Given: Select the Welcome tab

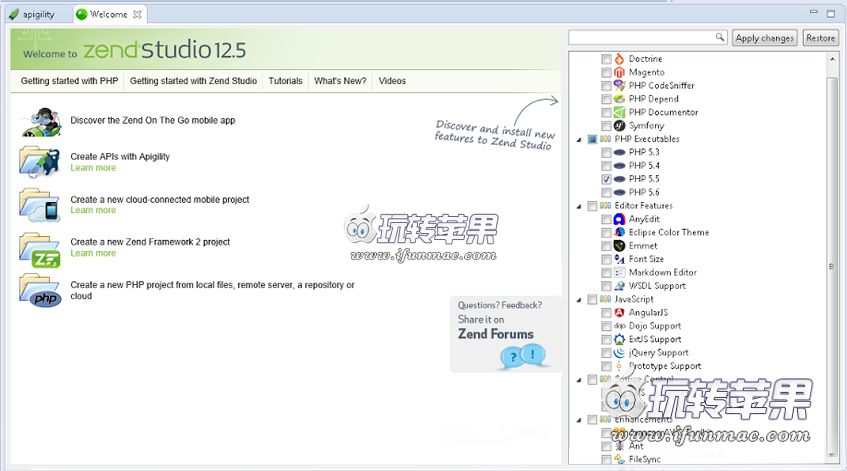Looking at the screenshot, I should (x=108, y=15).
